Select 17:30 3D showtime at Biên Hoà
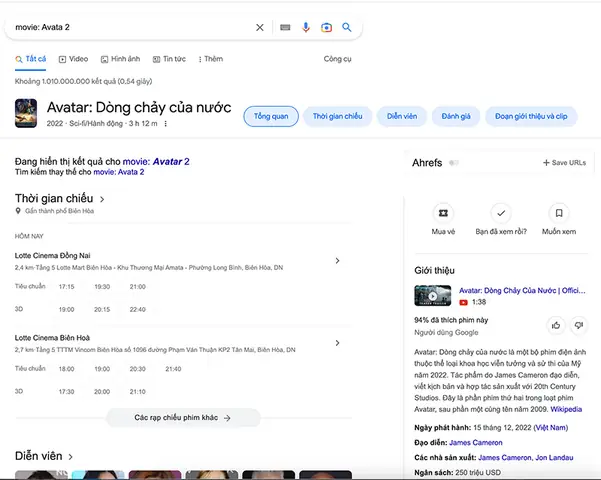Viewport: 601px width, 480px height. point(66,391)
